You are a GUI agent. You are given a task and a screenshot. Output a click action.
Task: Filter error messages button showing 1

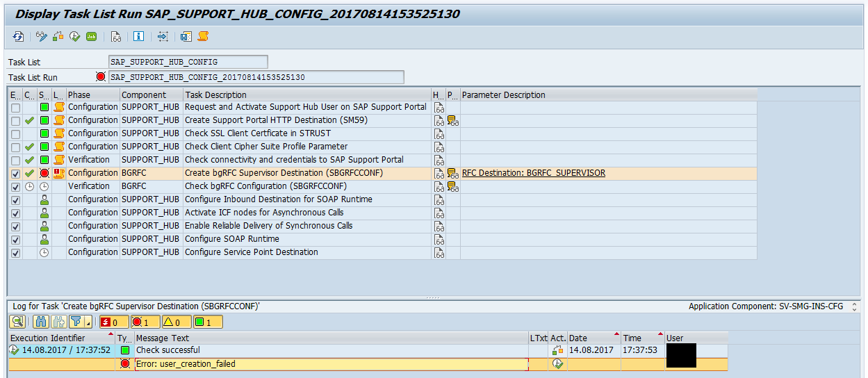(145, 322)
